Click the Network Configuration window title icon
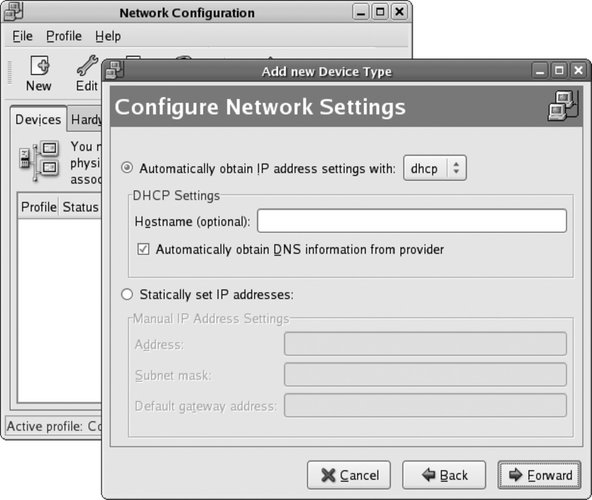Screen dimensions: 592x500 click(13, 11)
